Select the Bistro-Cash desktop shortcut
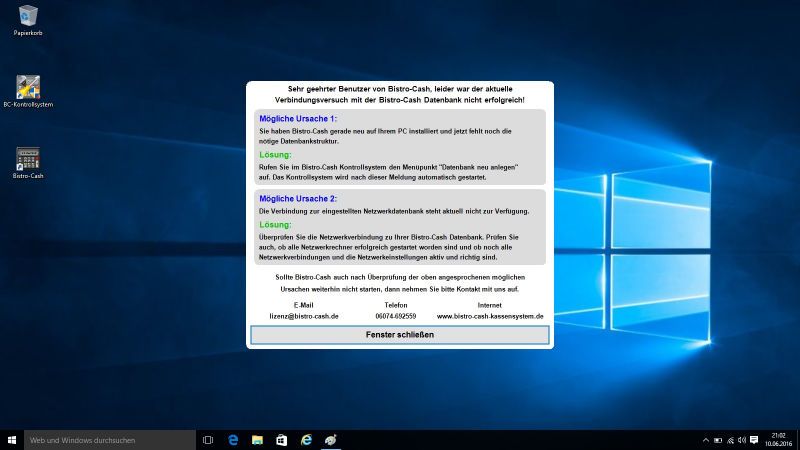 click(28, 163)
